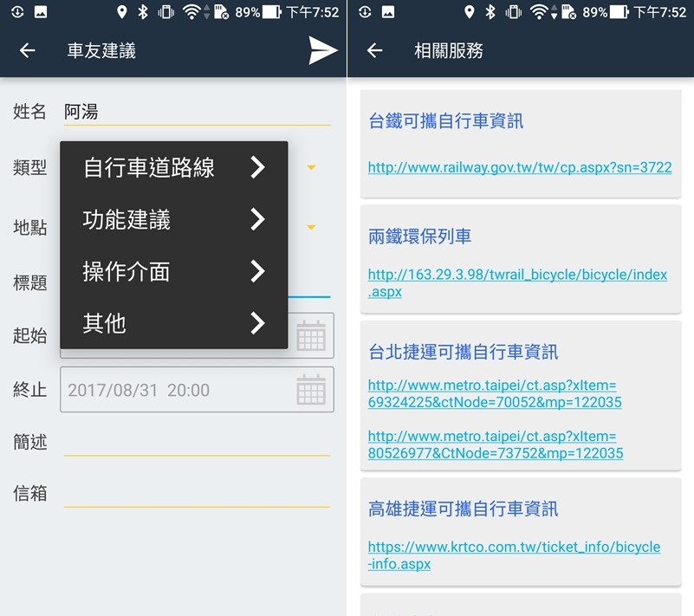Image resolution: width=694 pixels, height=616 pixels.
Task: Go back from the 車友建議 screen
Action: (28, 50)
